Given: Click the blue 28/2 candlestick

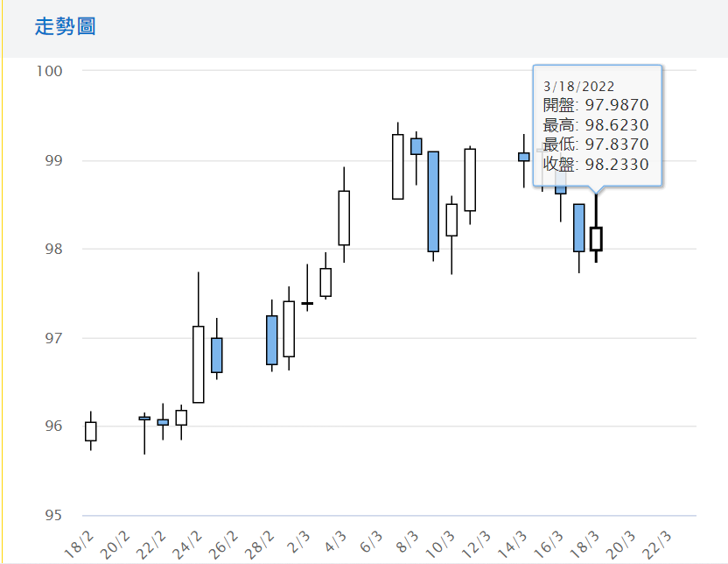Looking at the screenshot, I should (271, 340).
